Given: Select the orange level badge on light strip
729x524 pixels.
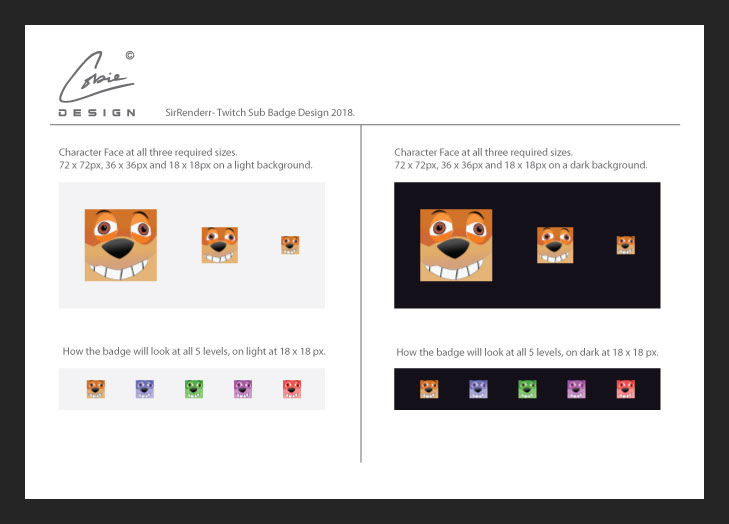Looking at the screenshot, I should [x=95, y=389].
